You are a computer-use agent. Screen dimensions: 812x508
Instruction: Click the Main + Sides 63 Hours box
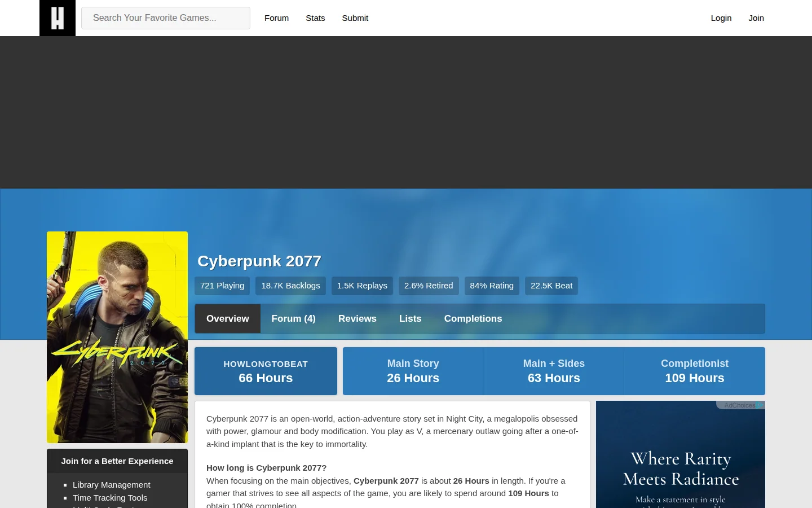tap(554, 371)
